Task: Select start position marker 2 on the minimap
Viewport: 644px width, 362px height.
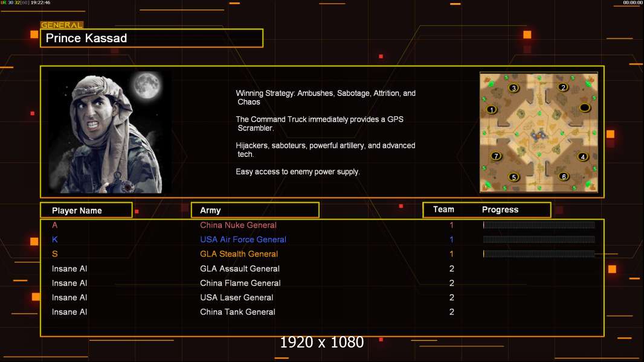Action: (563, 87)
